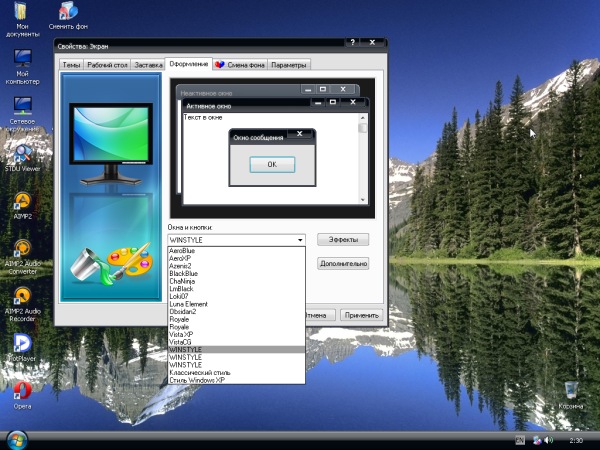Launch Opera browser from the desktop
The height and width of the screenshot is (450, 600).
point(22,390)
